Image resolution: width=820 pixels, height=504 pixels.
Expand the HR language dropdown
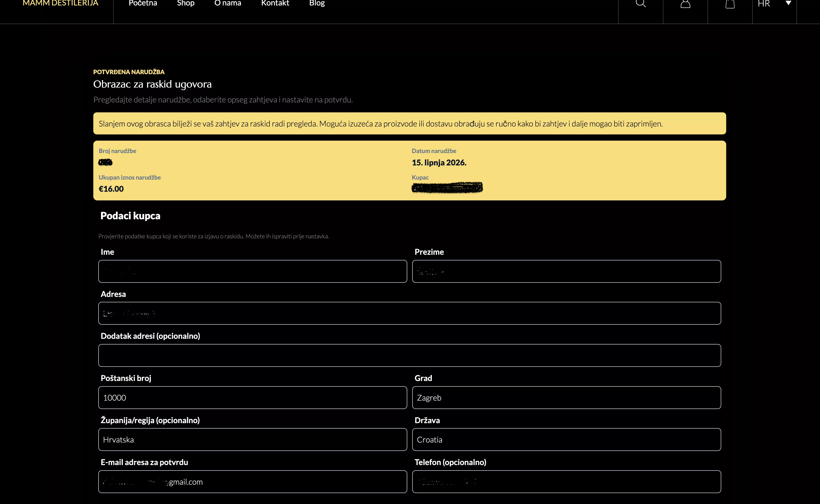(774, 3)
